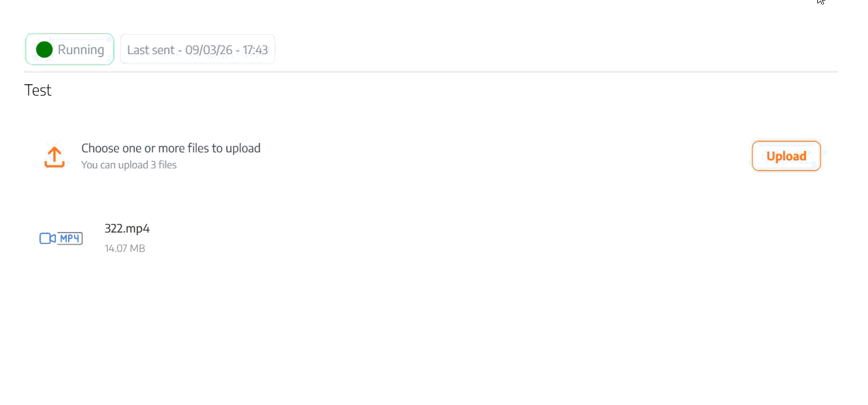Click the 17:43 time in the badge

click(255, 50)
